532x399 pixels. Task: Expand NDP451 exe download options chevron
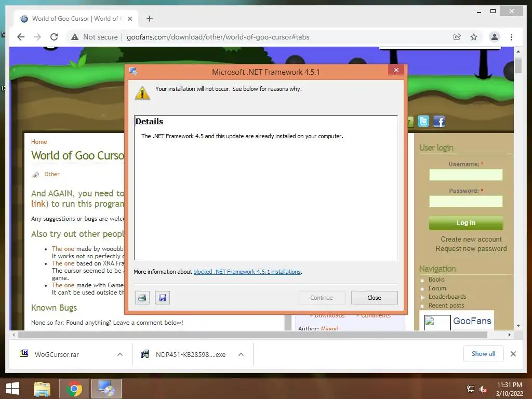pyautogui.click(x=241, y=354)
